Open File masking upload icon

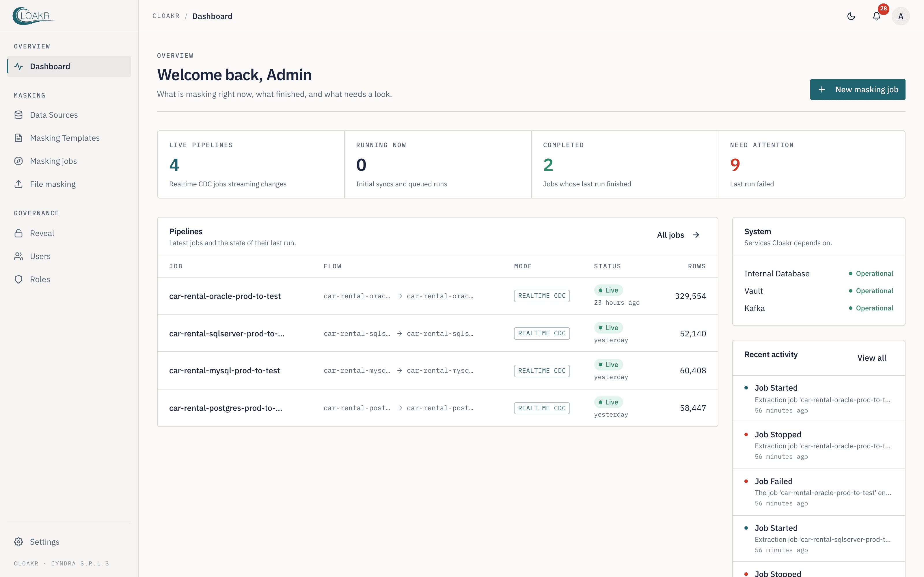click(x=18, y=184)
